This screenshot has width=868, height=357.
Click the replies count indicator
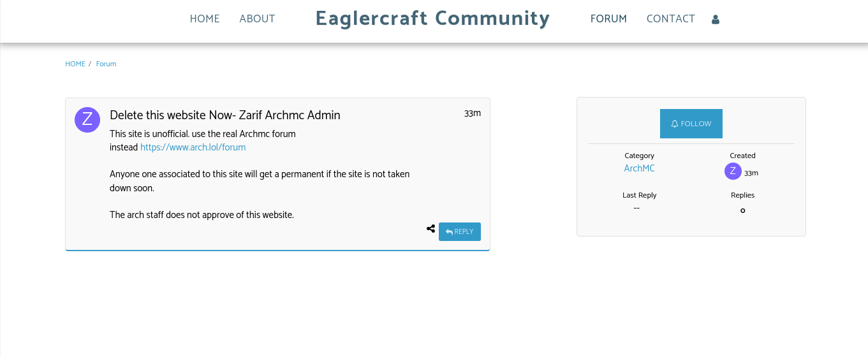742,210
